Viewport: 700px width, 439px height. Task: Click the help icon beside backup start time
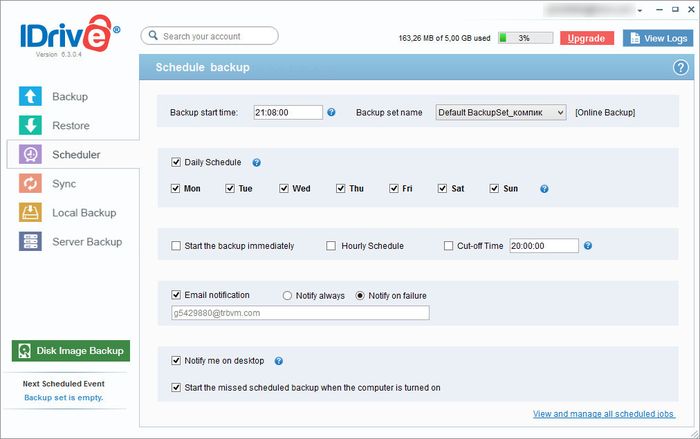pyautogui.click(x=331, y=112)
